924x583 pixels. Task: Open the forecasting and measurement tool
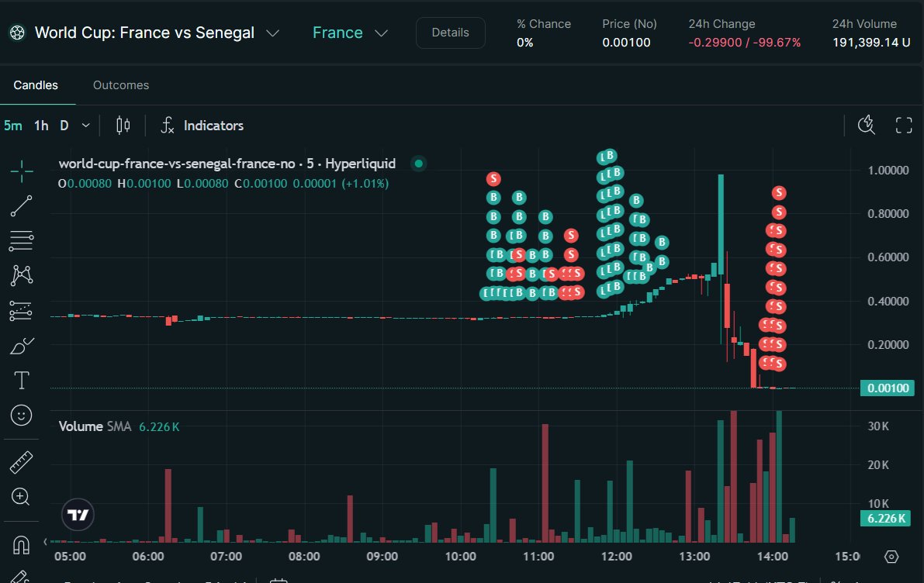21,311
